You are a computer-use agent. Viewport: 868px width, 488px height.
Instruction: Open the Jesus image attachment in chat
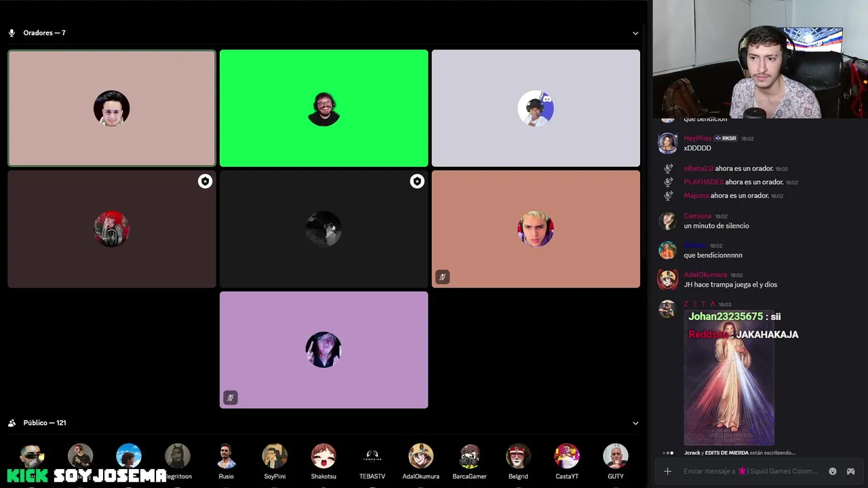[729, 378]
